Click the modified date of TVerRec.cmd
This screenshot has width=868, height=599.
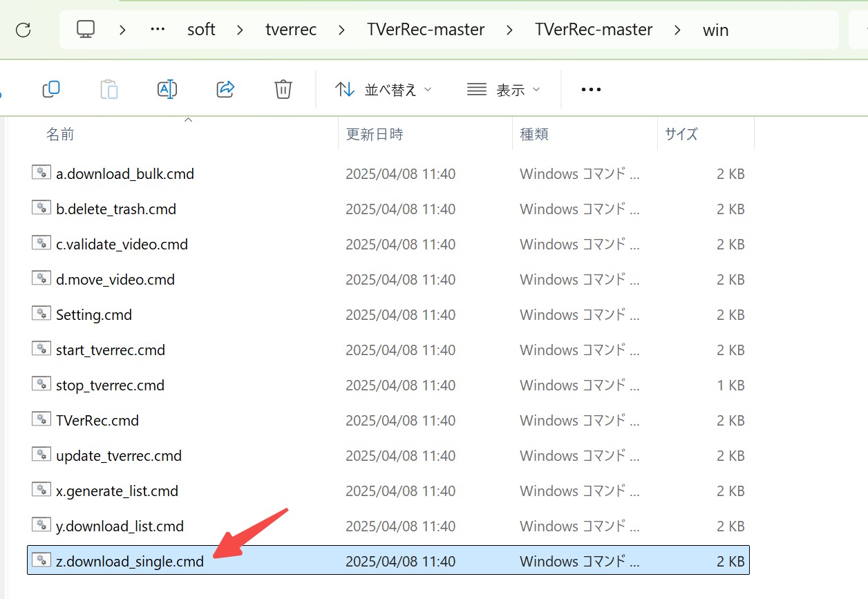[x=400, y=421]
